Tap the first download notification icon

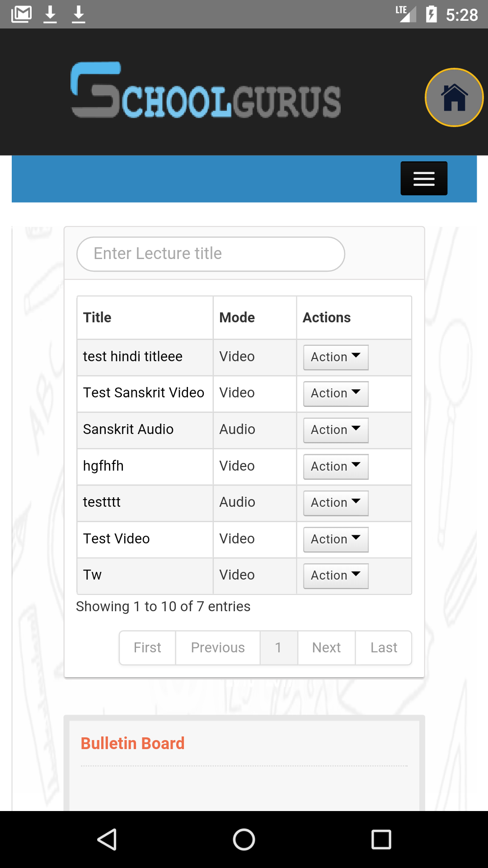click(50, 14)
